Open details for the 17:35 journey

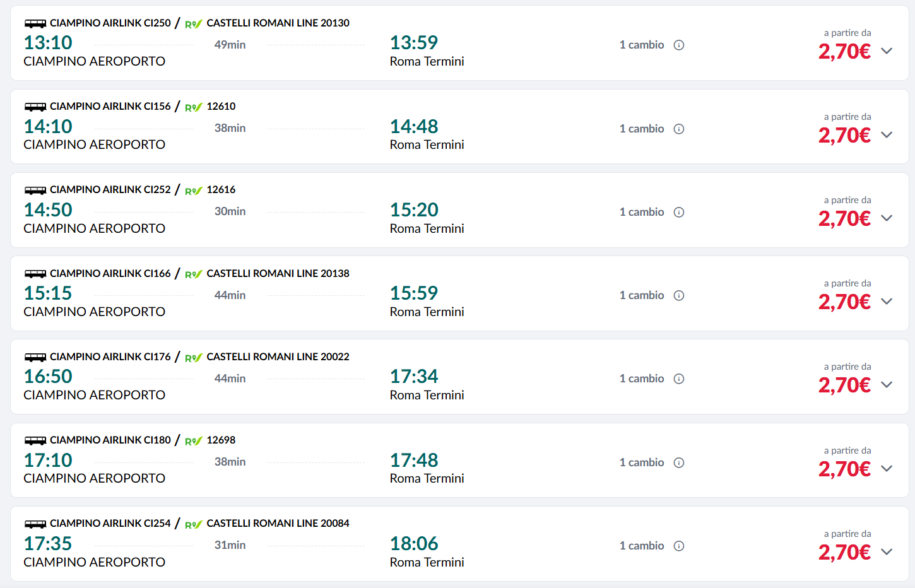coord(887,551)
